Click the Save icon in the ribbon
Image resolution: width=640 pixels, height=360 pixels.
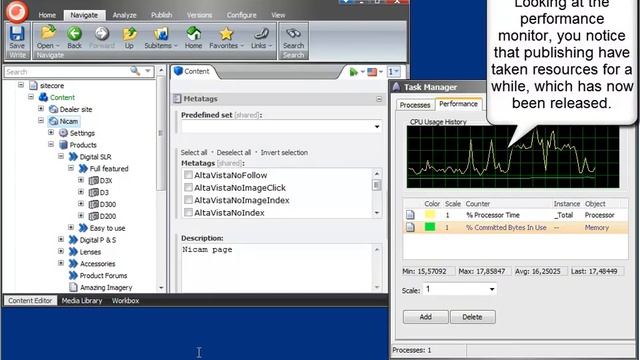point(17,34)
